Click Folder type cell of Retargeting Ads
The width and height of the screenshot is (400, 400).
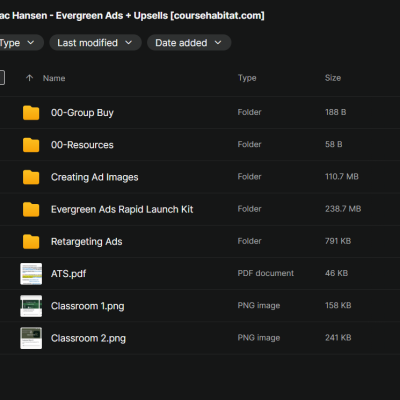click(x=249, y=241)
